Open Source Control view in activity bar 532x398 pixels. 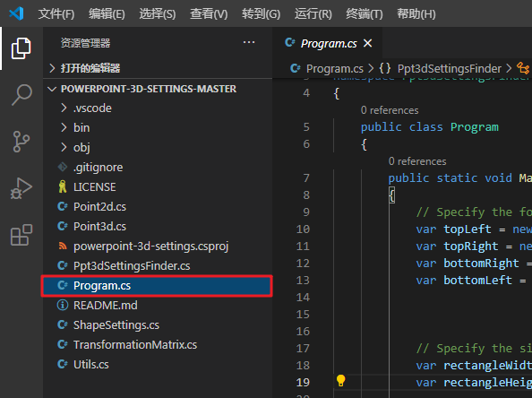21,142
